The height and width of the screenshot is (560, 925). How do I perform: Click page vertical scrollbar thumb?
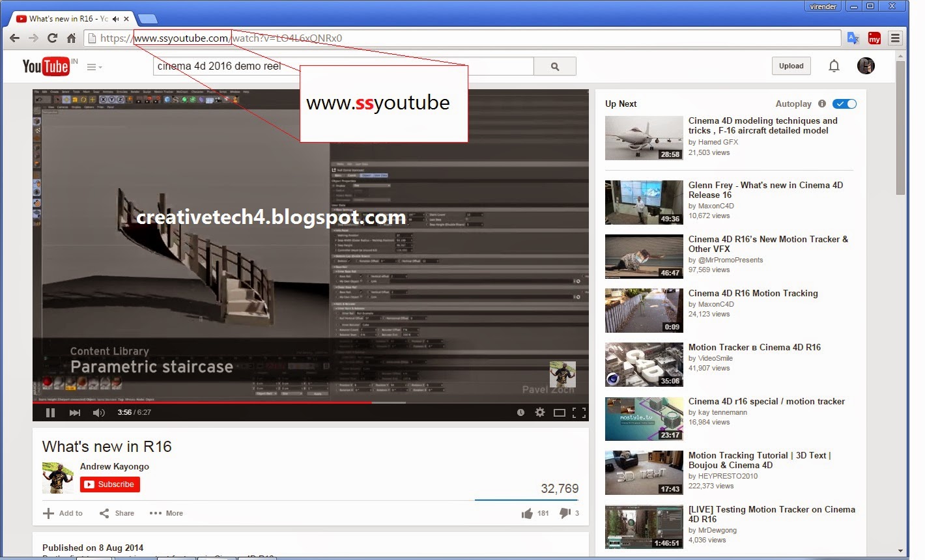pyautogui.click(x=901, y=128)
